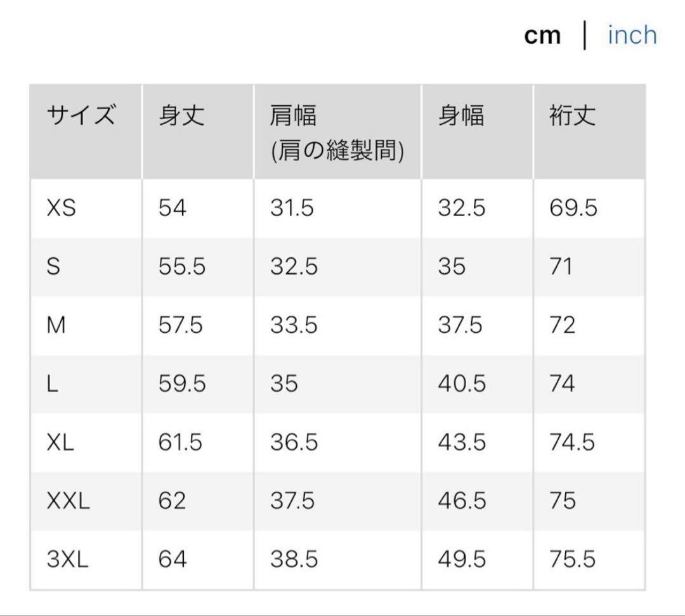
Task: Click the 31.5 shoulder width cell
Action: click(x=292, y=208)
